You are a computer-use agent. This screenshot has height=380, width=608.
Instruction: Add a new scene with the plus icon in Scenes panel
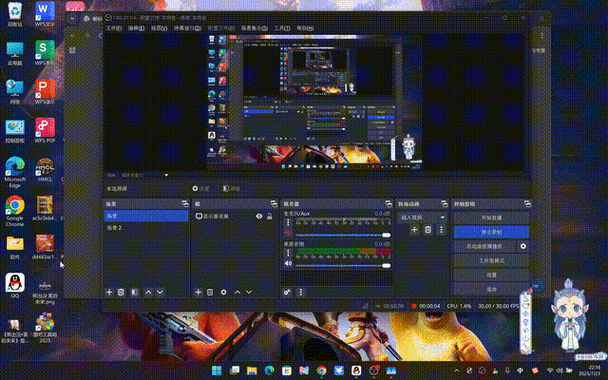point(109,292)
